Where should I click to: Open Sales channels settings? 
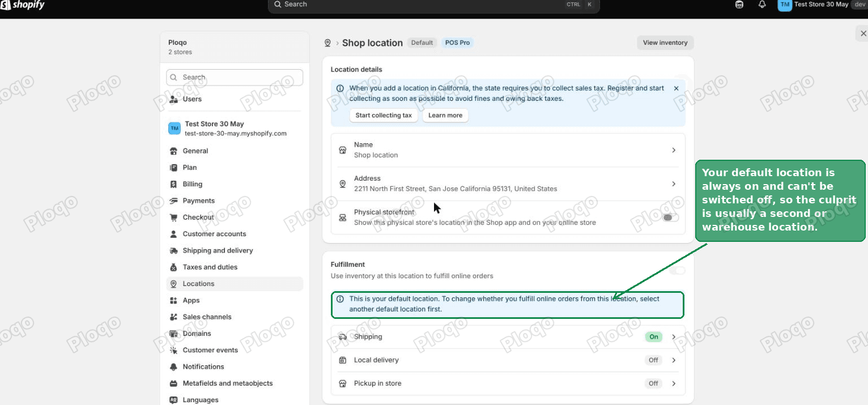coord(235,317)
